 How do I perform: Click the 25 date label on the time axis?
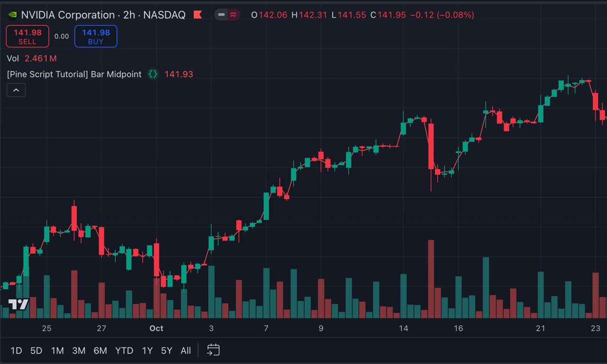46,328
